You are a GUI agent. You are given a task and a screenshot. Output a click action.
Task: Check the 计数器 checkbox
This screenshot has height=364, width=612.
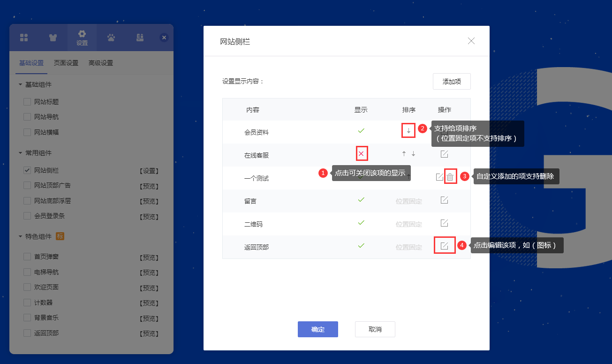27,303
